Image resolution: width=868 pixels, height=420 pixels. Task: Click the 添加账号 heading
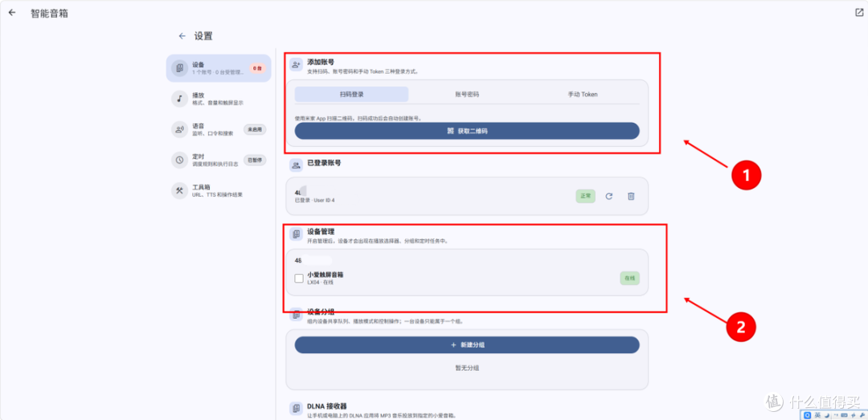(x=321, y=63)
